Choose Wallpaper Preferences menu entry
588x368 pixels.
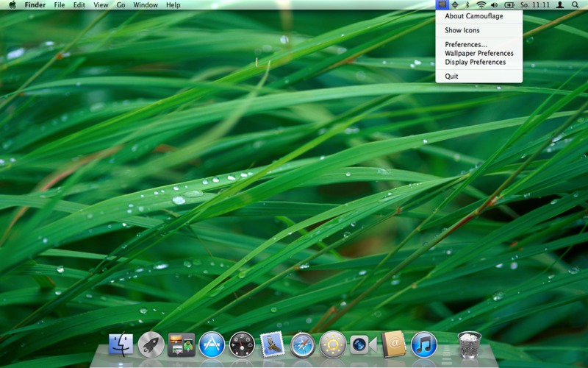coord(479,53)
